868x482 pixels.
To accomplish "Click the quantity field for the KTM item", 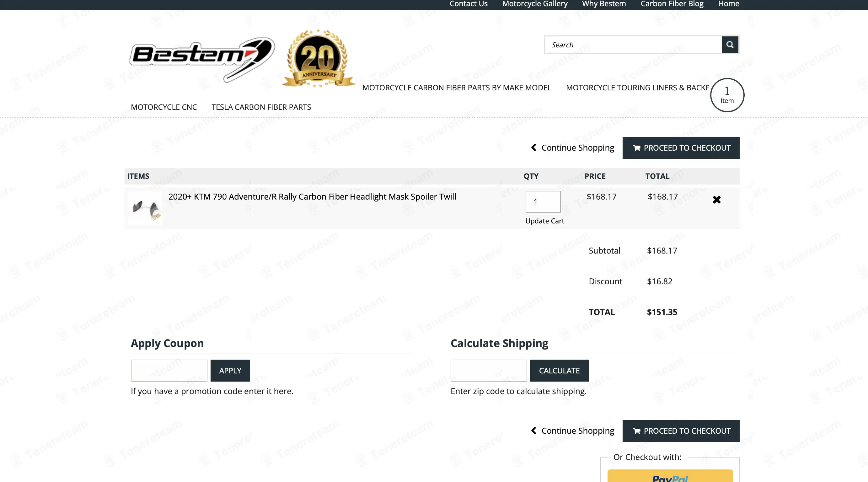I will [543, 202].
